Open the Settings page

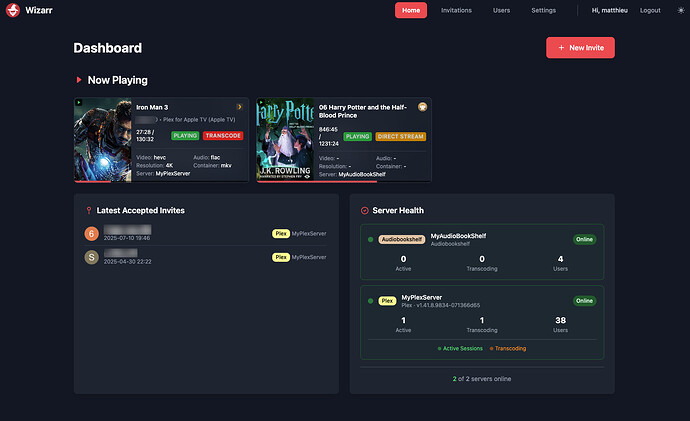pos(543,10)
